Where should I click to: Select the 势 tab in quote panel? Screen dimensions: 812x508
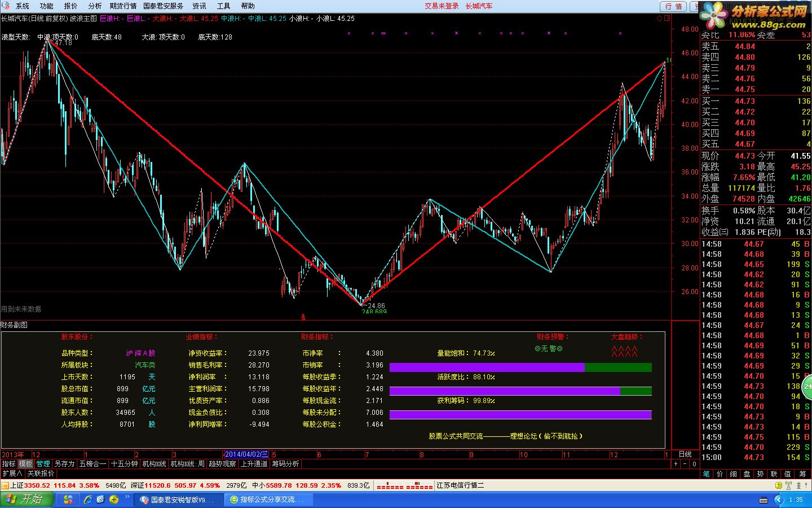[x=760, y=474]
